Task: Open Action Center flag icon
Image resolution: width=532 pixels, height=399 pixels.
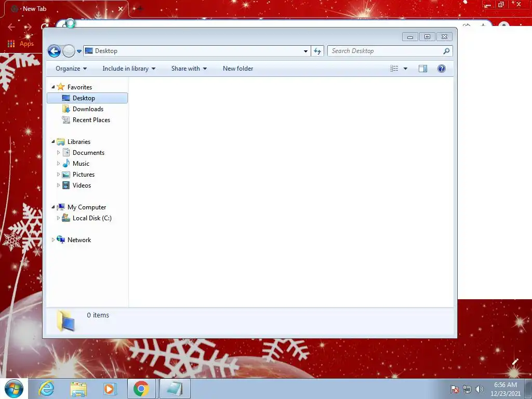Action: [455, 389]
